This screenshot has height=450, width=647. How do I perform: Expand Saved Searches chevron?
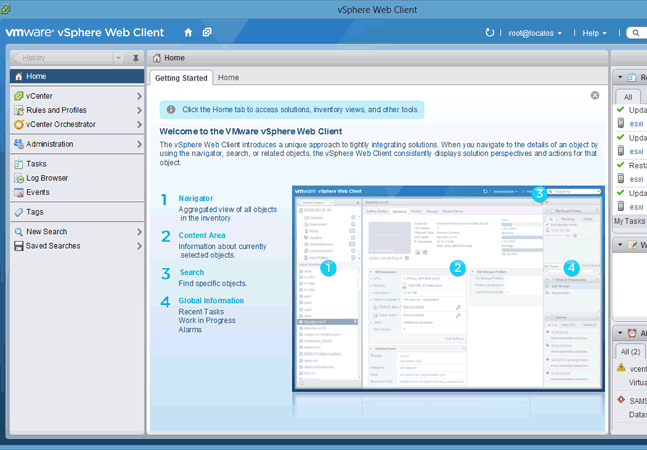click(x=139, y=246)
